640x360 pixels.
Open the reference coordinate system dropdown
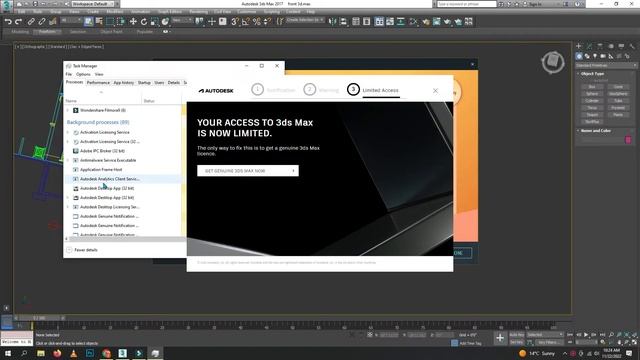(182, 20)
